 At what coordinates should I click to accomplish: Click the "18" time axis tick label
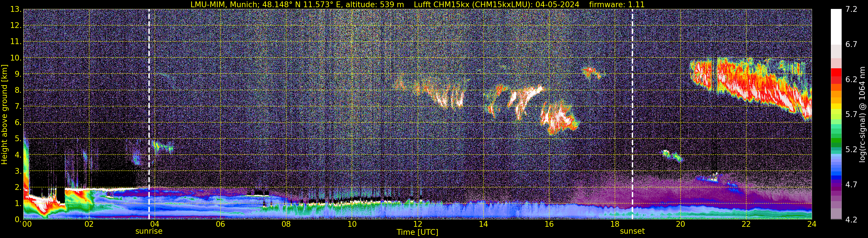click(x=614, y=224)
